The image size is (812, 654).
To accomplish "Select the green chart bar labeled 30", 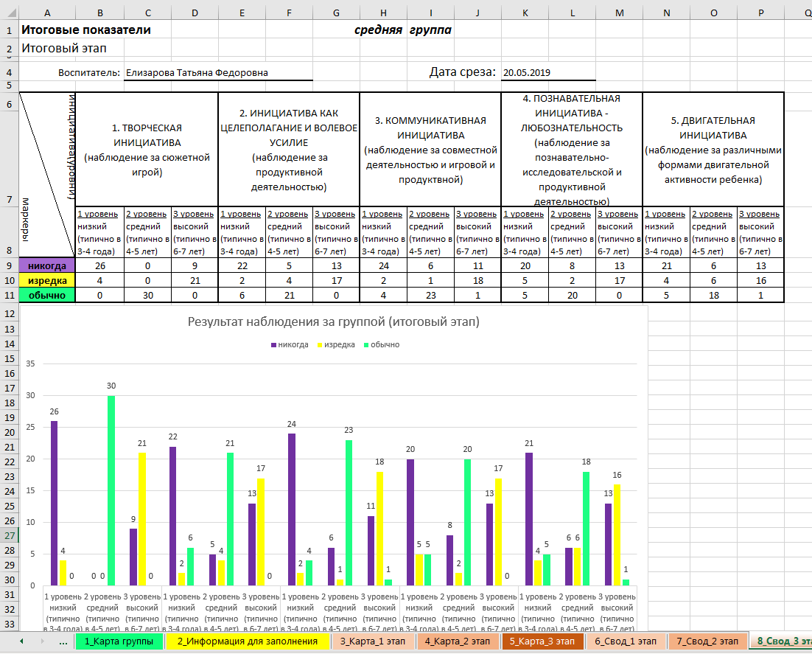I will (x=111, y=491).
